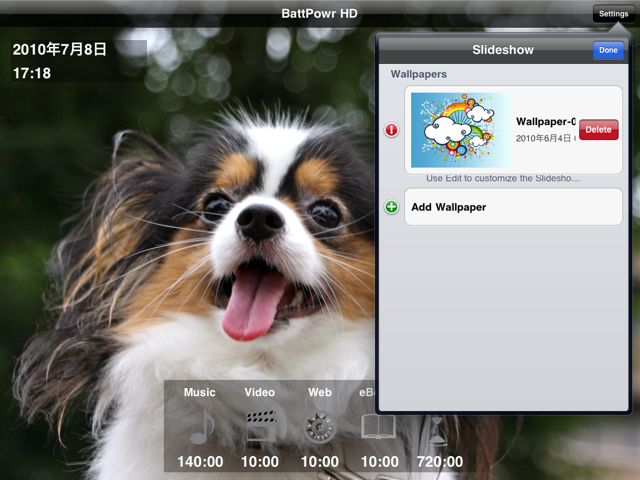This screenshot has height=480, width=640.
Task: Select the Add Wallpaper row
Action: click(x=513, y=207)
